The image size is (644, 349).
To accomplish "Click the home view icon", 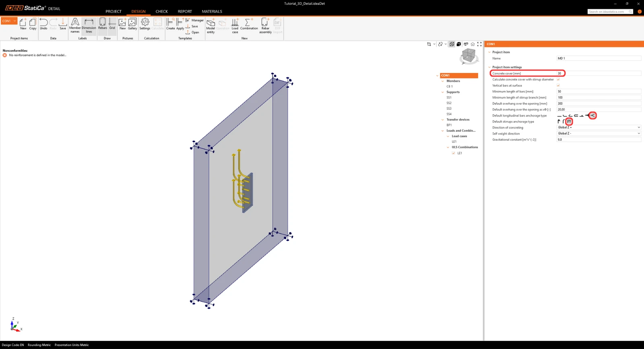I will (473, 44).
